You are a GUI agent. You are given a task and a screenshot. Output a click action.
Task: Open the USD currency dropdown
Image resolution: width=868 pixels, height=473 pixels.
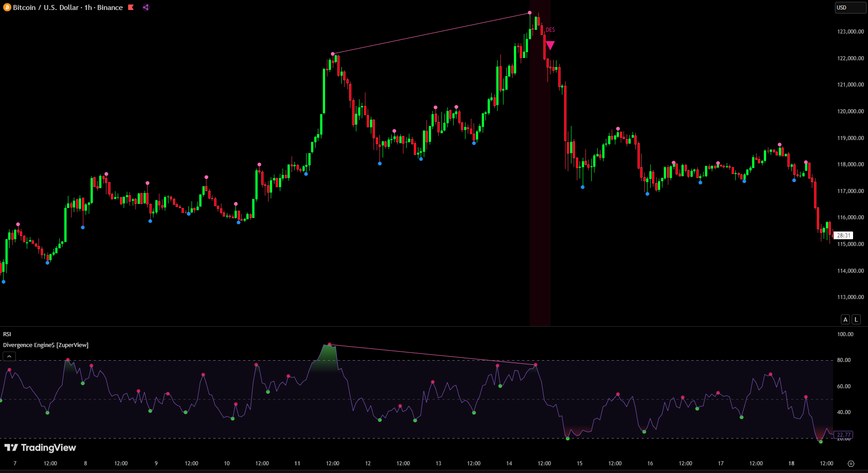[x=850, y=8]
